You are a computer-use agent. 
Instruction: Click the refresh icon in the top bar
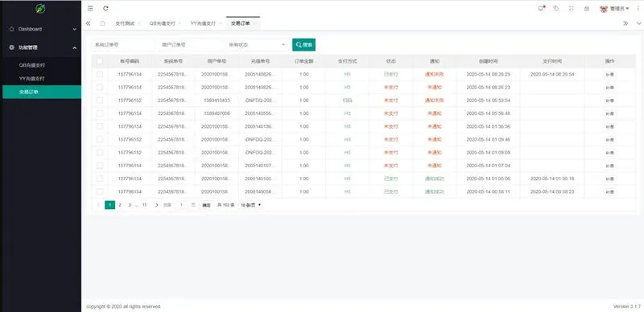[106, 8]
